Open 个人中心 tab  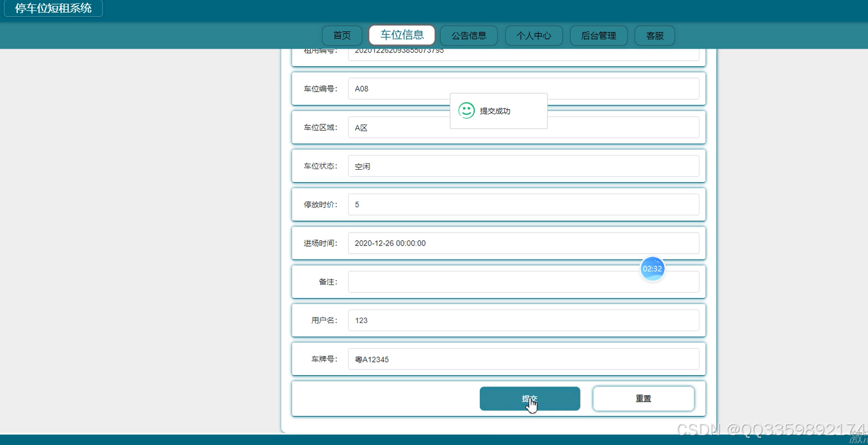tap(533, 36)
